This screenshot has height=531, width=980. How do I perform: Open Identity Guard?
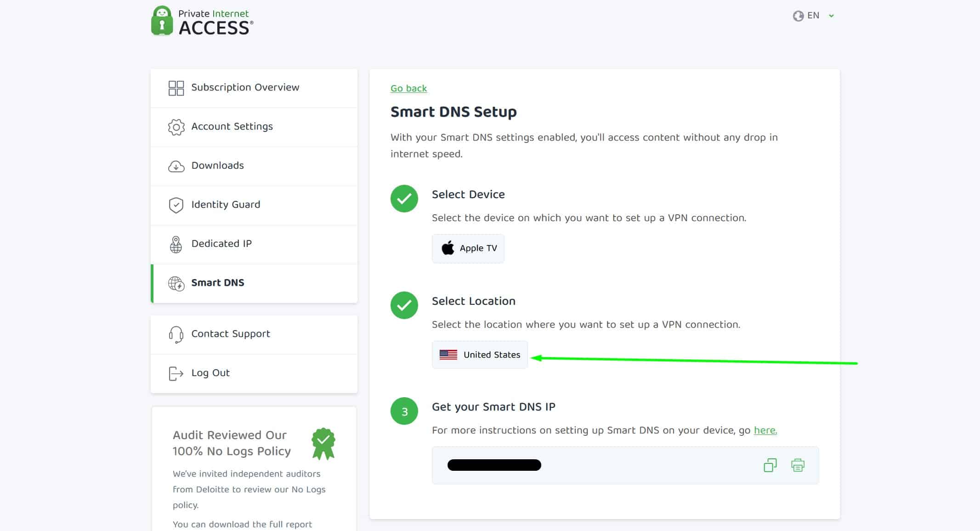(254, 205)
